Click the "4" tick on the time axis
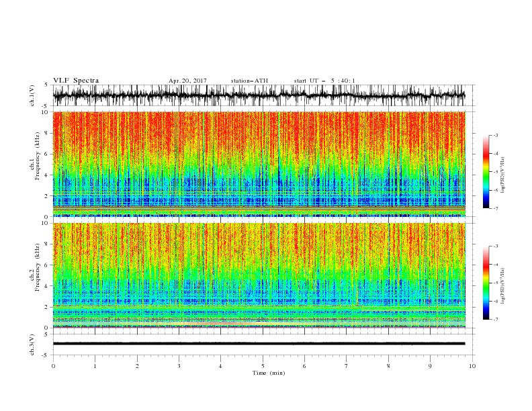The height and width of the screenshot is (411, 532). click(x=220, y=366)
